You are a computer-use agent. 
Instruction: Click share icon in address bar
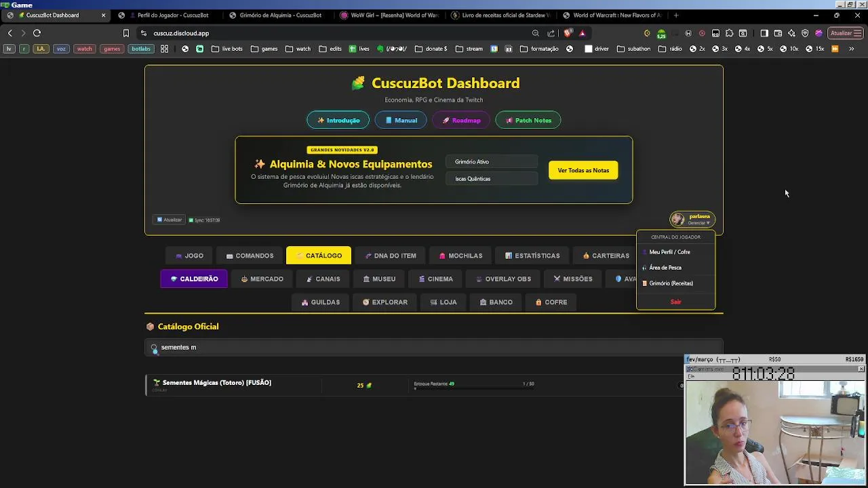tap(551, 33)
